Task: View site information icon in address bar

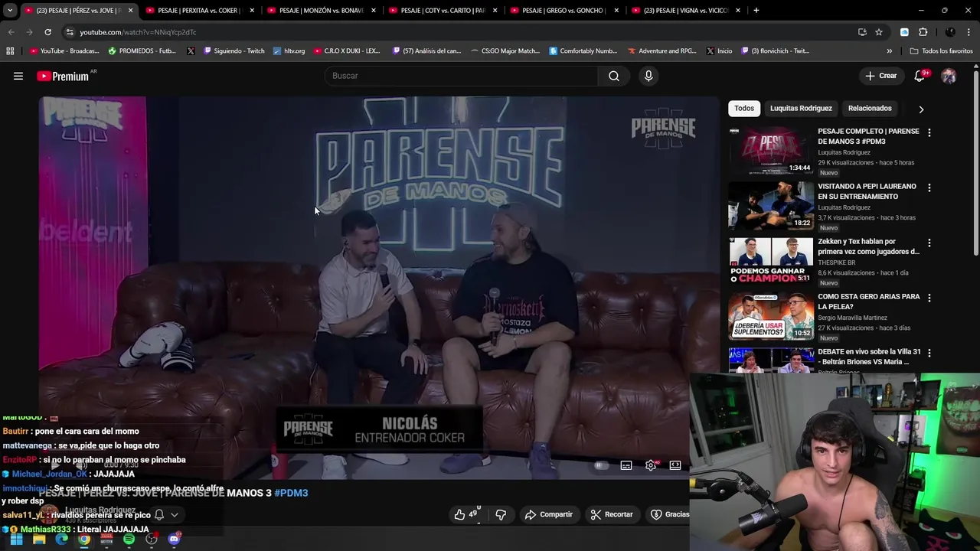Action: [70, 32]
